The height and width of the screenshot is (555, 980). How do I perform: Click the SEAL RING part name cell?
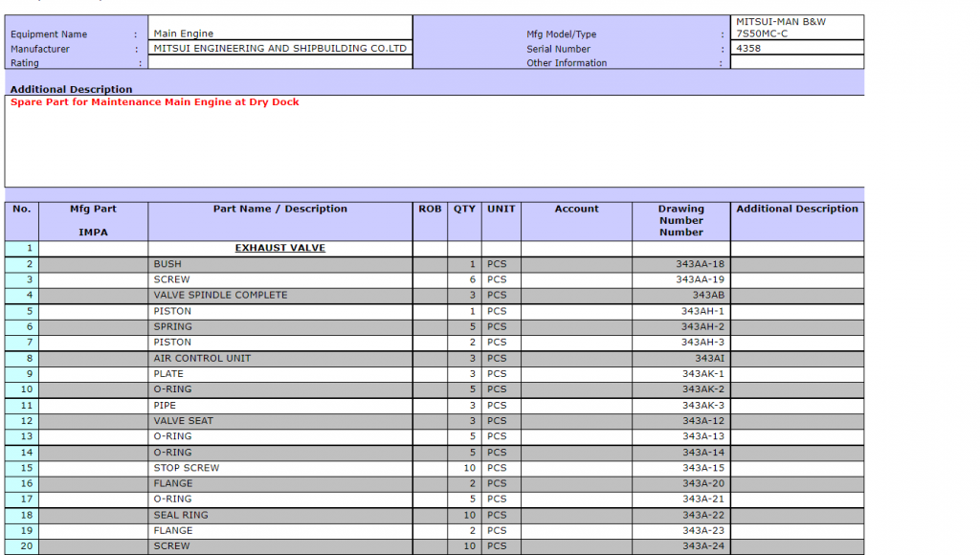point(181,515)
